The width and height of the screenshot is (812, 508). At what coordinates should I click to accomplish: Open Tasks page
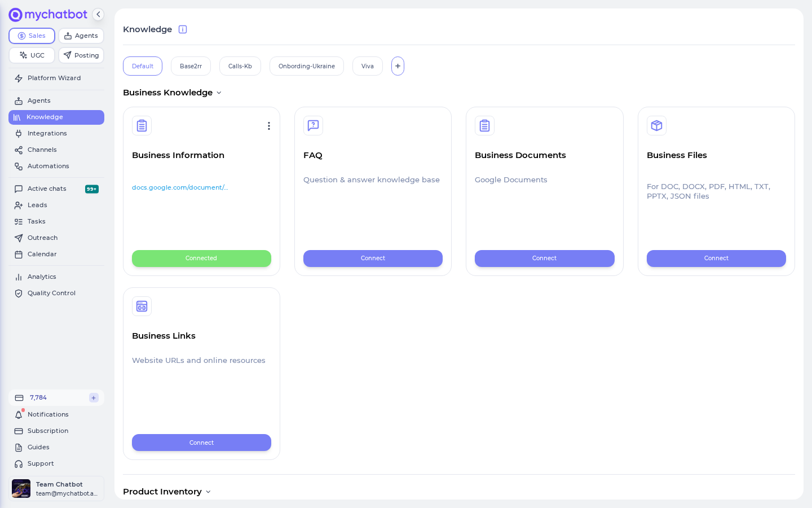56,222
